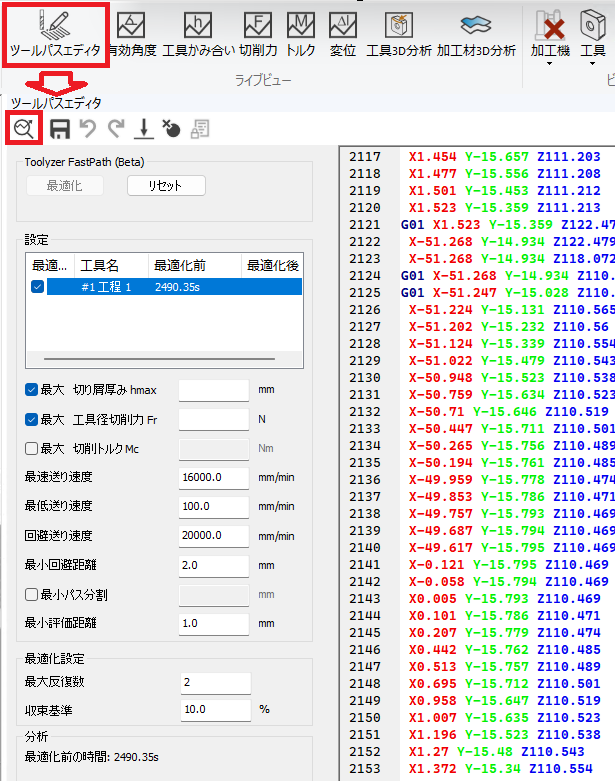Click the 最適化後 column header
This screenshot has width=615, height=781.
[x=272, y=265]
